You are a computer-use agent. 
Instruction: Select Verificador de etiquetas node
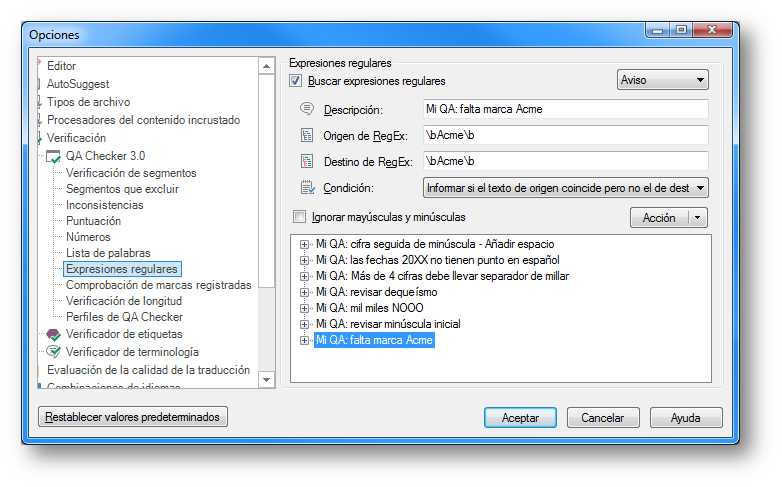click(124, 334)
